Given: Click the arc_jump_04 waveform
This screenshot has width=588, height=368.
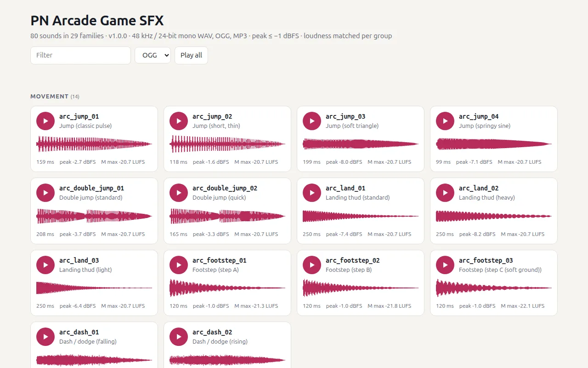Looking at the screenshot, I should [x=494, y=144].
